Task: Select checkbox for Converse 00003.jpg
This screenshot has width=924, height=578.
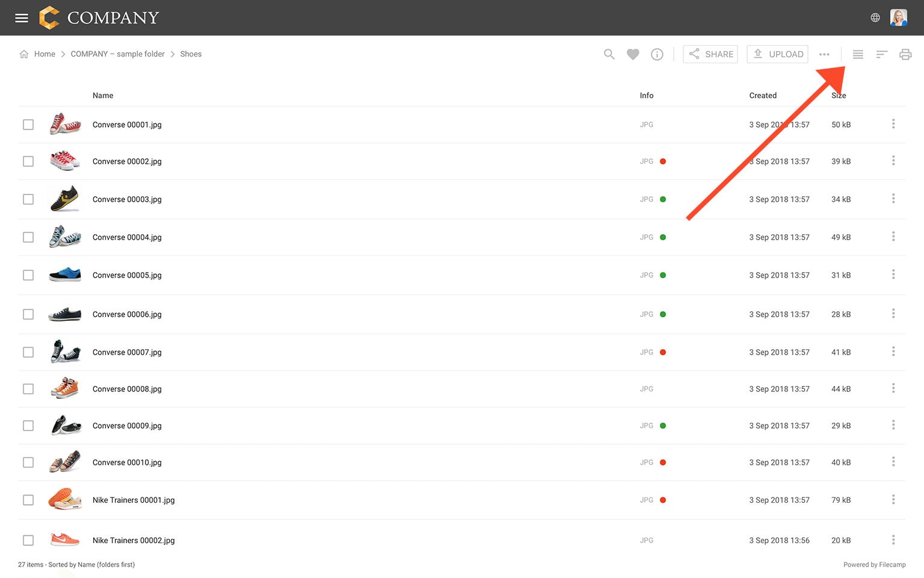Action: [x=28, y=199]
